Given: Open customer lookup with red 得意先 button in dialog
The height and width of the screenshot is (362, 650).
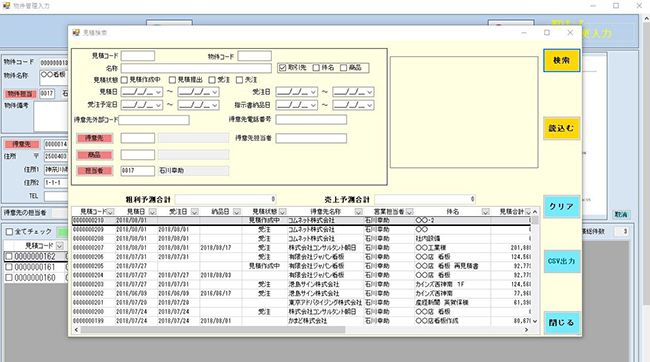Looking at the screenshot, I should pyautogui.click(x=95, y=138).
